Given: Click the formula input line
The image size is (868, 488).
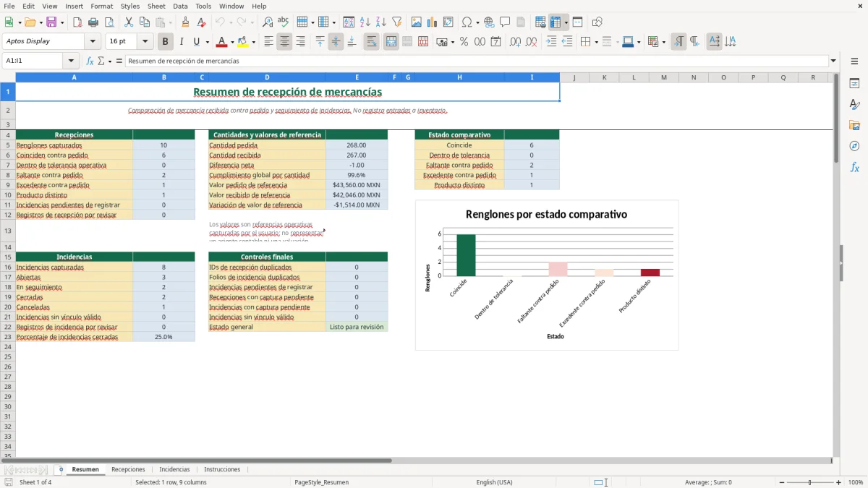Looking at the screenshot, I should pos(476,61).
